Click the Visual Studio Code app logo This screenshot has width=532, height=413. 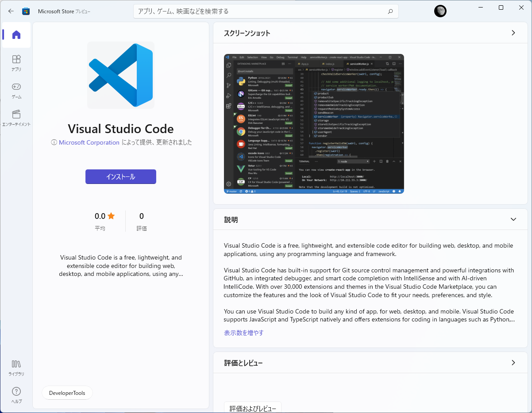[x=121, y=75]
